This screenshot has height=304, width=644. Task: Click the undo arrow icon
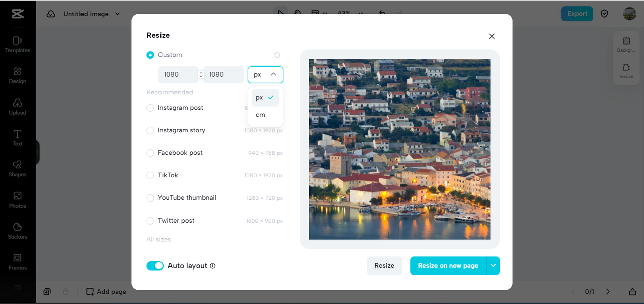(382, 13)
